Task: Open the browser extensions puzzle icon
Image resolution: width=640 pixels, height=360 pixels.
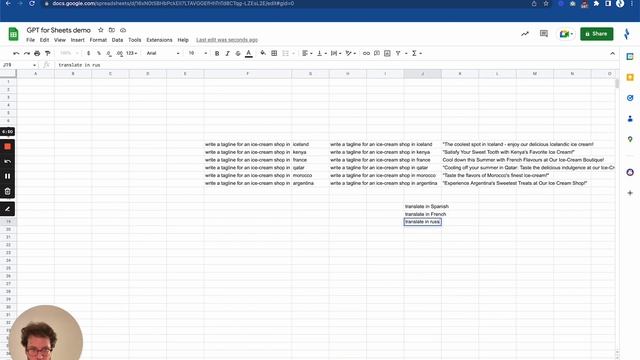Action: [596, 4]
